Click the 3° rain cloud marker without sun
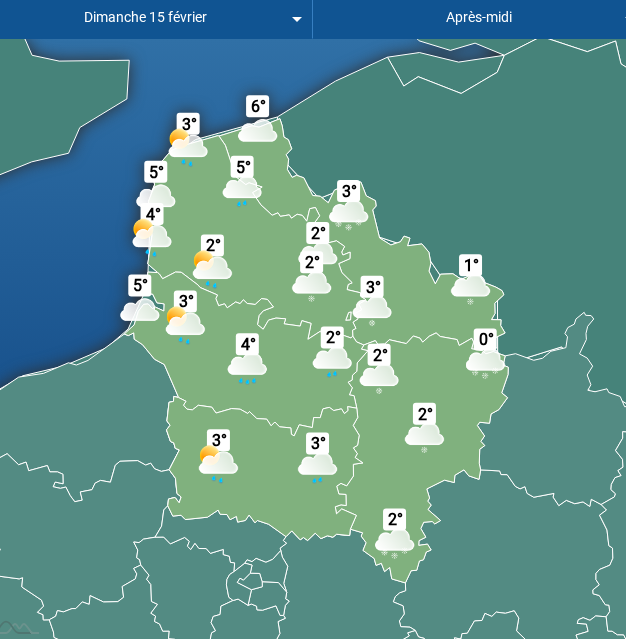 click(x=317, y=458)
